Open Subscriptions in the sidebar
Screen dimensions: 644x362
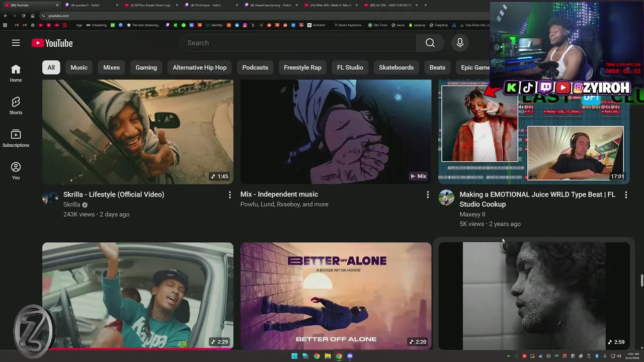coord(16,138)
